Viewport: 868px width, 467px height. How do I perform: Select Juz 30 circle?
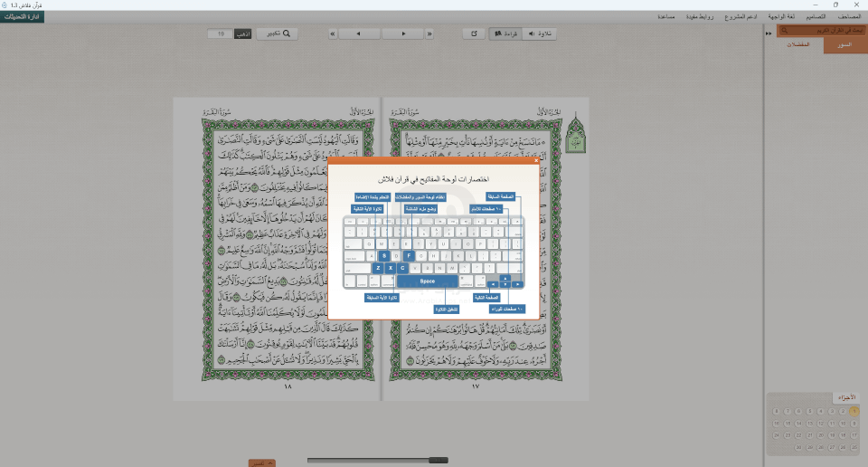pyautogui.click(x=798, y=447)
